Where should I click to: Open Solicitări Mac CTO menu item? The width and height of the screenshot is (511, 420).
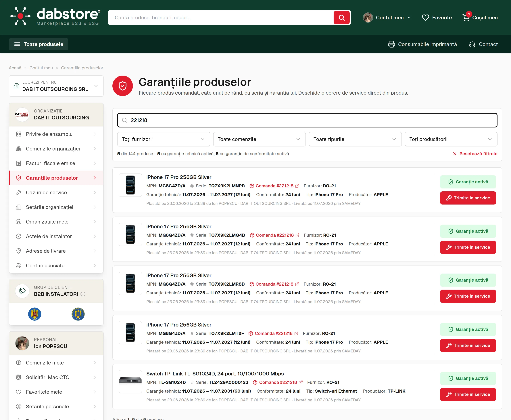[56, 377]
